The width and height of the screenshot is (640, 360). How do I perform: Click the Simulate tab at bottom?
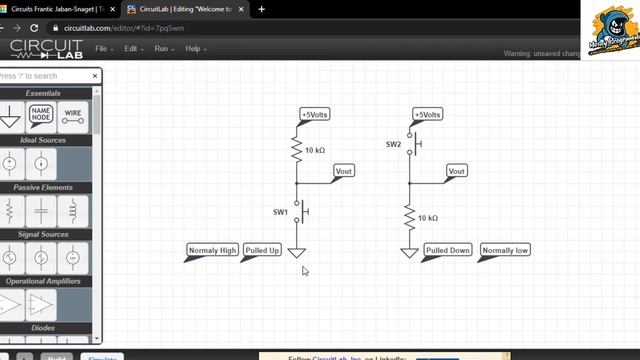pyautogui.click(x=102, y=357)
